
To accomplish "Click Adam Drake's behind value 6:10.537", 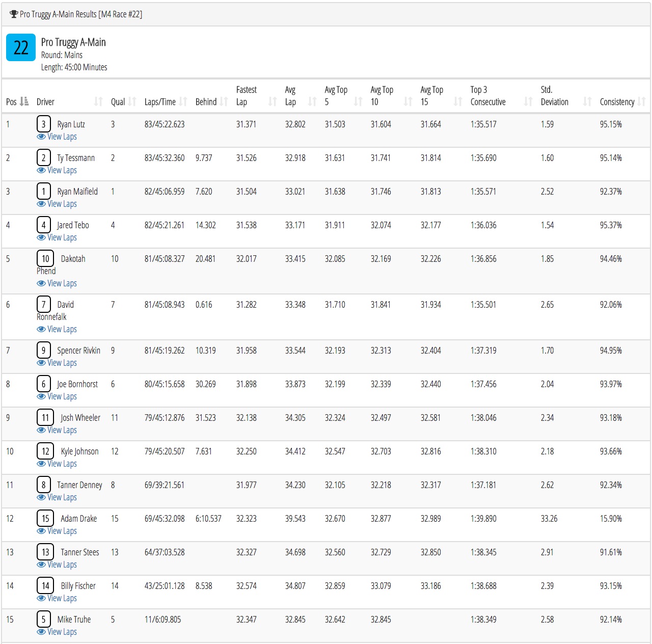I will click(208, 519).
